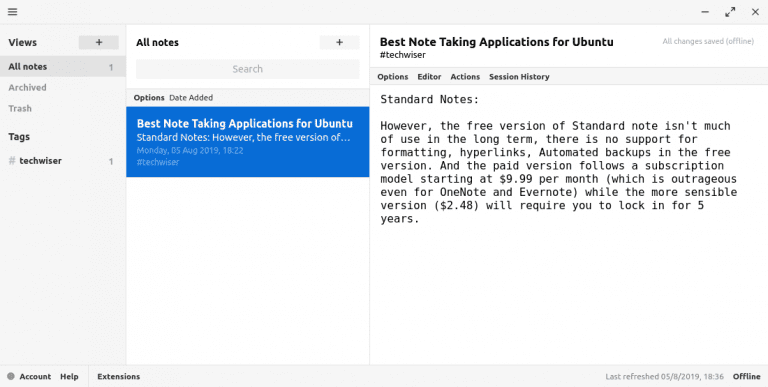Open Extensions from the footer
The image size is (768, 387).
(119, 377)
